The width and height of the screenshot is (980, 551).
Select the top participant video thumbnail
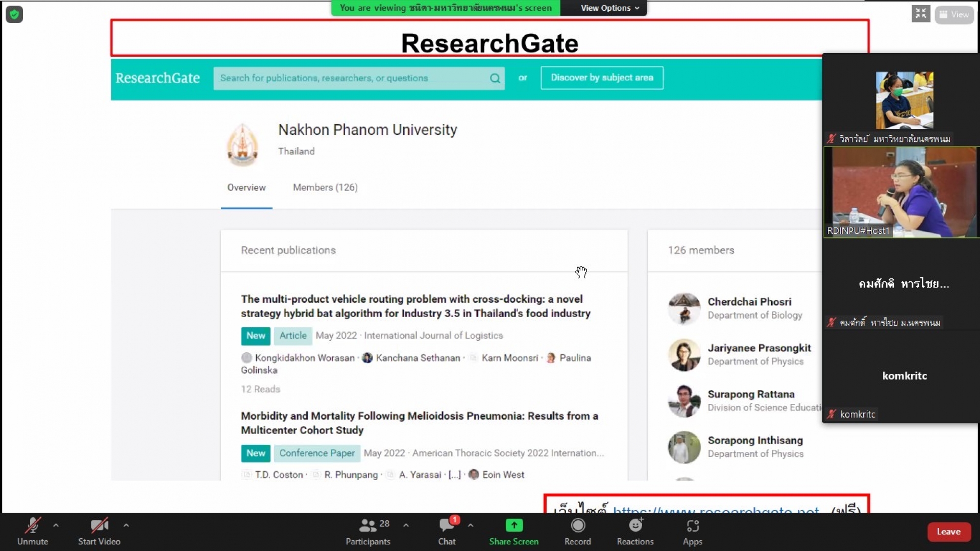pos(904,100)
